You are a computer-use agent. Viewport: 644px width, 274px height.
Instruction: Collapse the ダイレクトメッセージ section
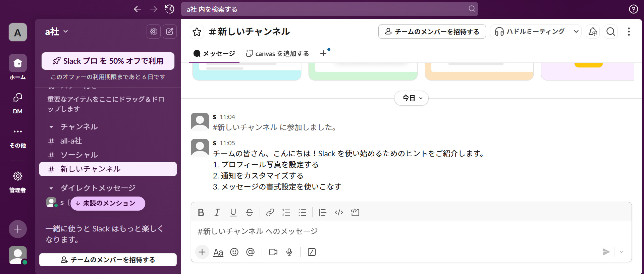coord(51,188)
